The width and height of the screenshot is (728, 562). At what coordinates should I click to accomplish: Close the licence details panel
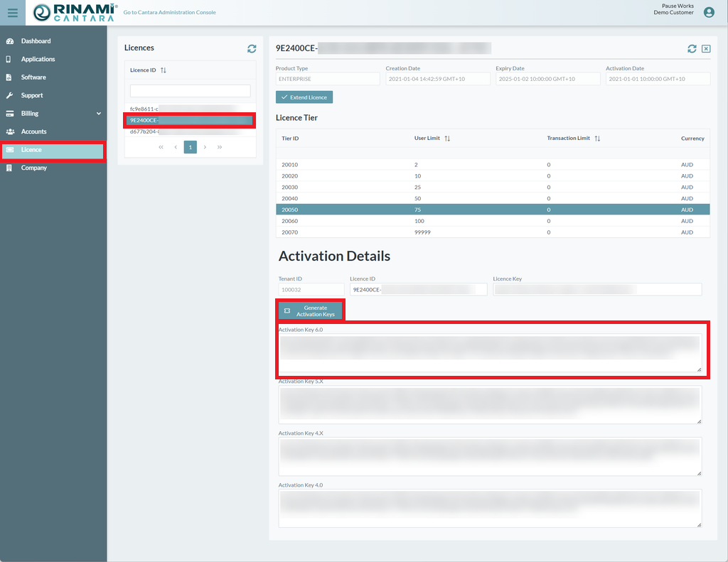(706, 48)
